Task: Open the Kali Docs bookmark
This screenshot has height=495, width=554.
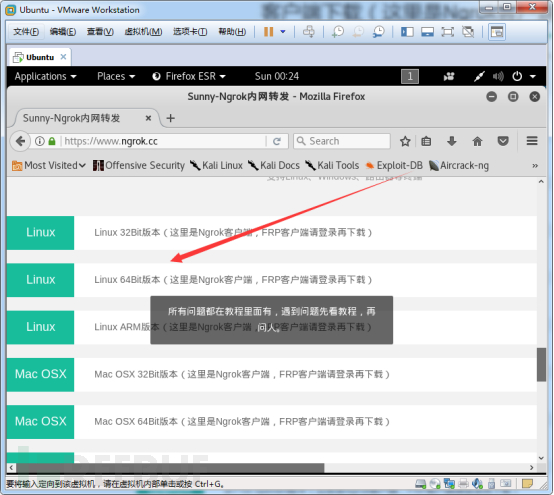Action: click(x=273, y=165)
